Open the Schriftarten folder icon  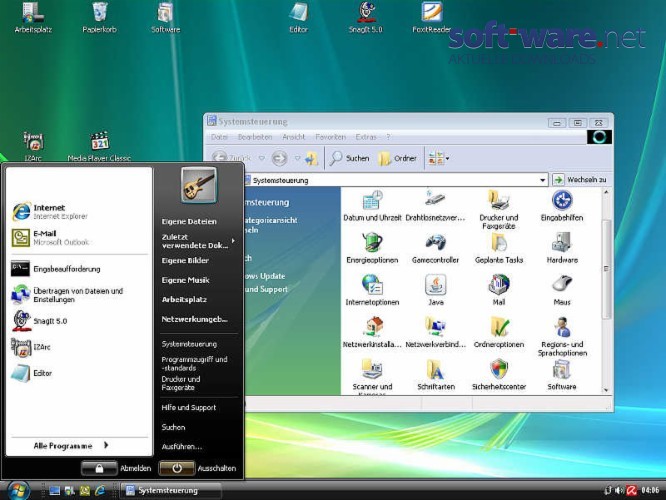point(436,375)
